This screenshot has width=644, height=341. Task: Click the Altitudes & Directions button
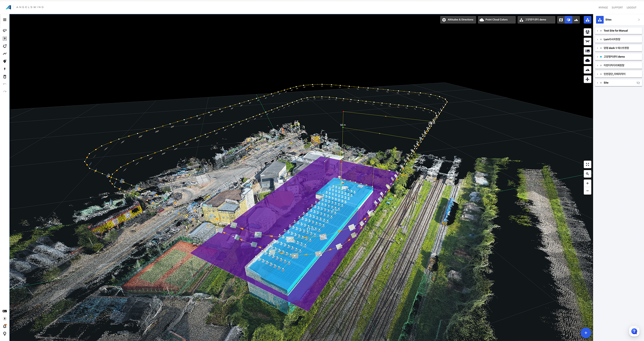pyautogui.click(x=458, y=20)
